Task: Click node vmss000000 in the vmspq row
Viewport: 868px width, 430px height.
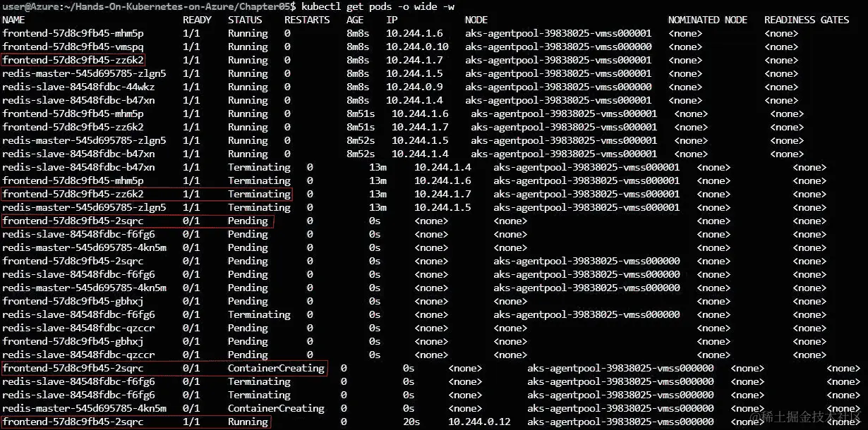Action: click(x=558, y=47)
